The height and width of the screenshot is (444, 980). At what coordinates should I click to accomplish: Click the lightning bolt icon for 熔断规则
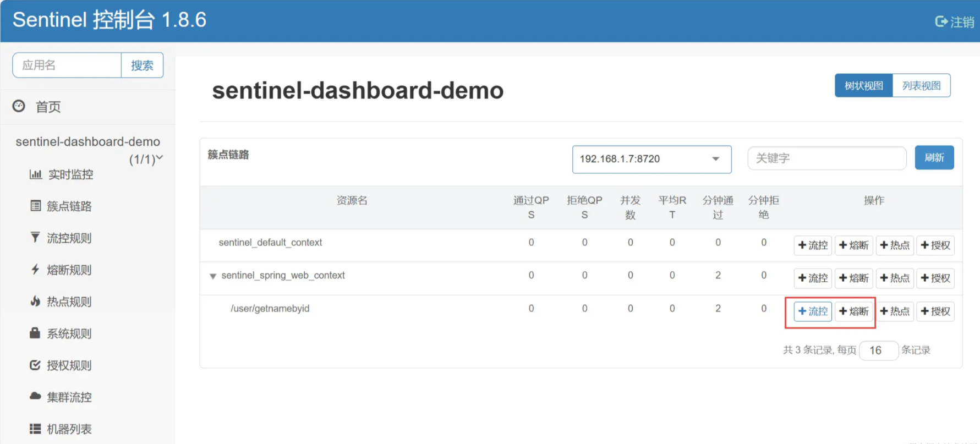(35, 269)
